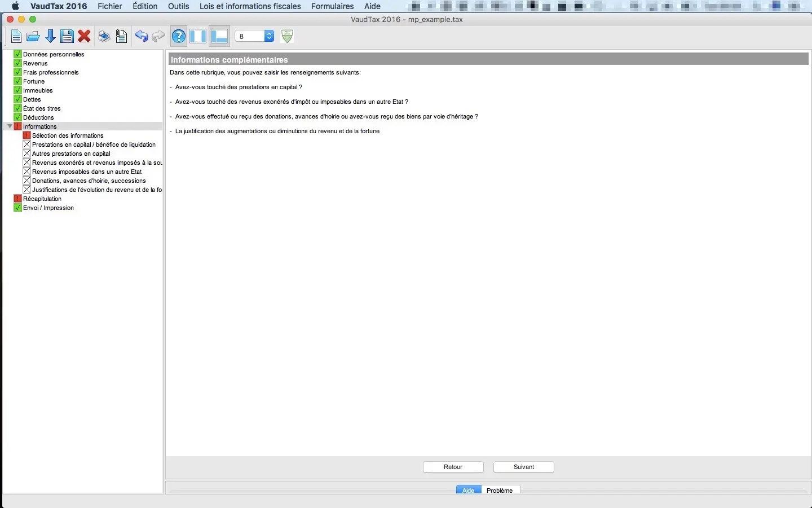Undo the last action

point(141,37)
